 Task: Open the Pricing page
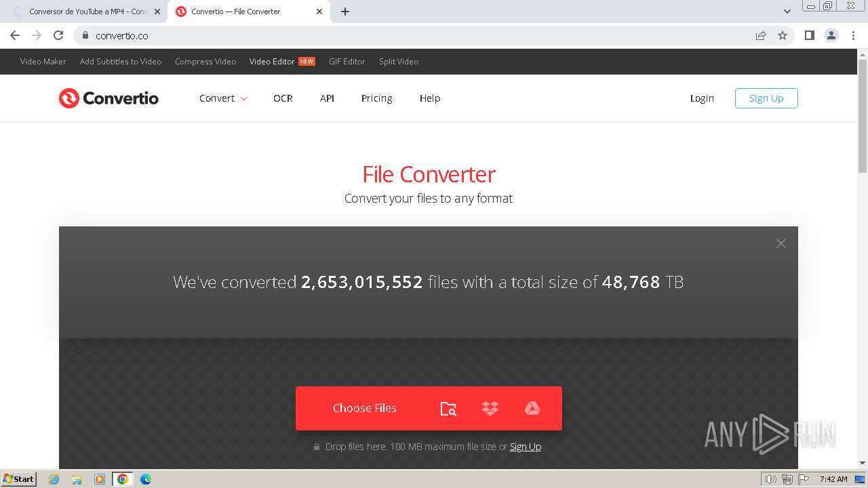(377, 98)
